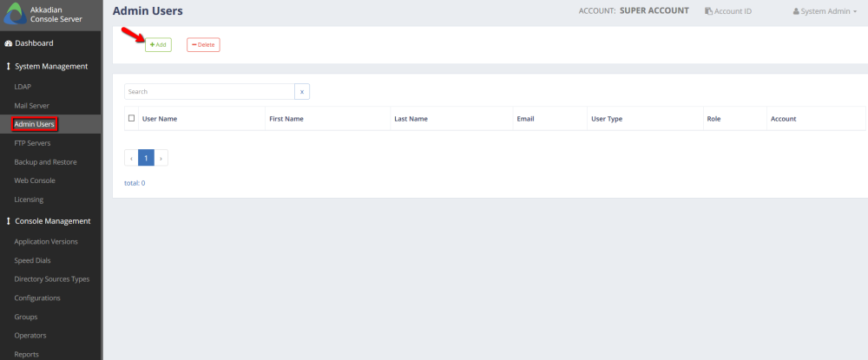Click the Add user button

coord(158,45)
